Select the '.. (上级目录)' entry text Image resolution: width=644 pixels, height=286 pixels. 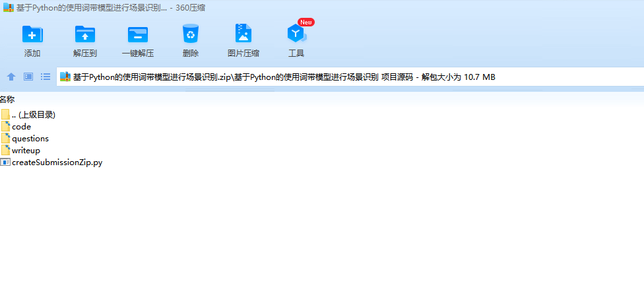[x=34, y=115]
